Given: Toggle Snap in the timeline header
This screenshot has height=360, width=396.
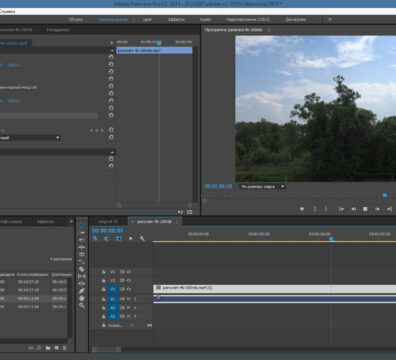Looking at the screenshot, I should pos(107,239).
